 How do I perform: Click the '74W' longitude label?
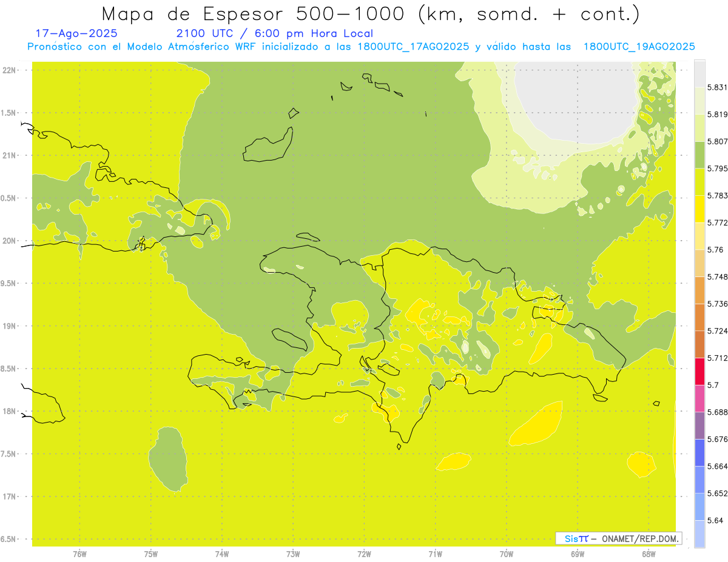click(222, 554)
